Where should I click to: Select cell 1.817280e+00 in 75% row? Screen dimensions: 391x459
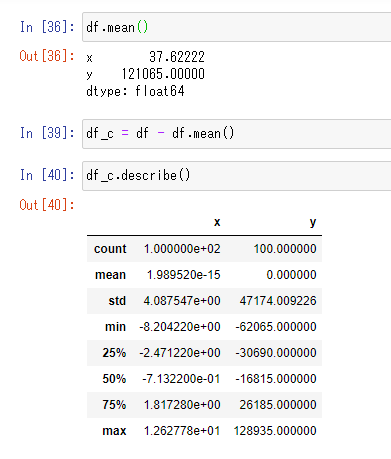point(182,405)
